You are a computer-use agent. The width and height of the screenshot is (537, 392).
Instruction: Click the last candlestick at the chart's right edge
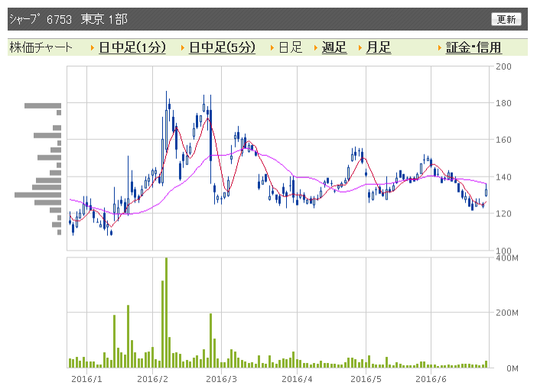tap(486, 191)
